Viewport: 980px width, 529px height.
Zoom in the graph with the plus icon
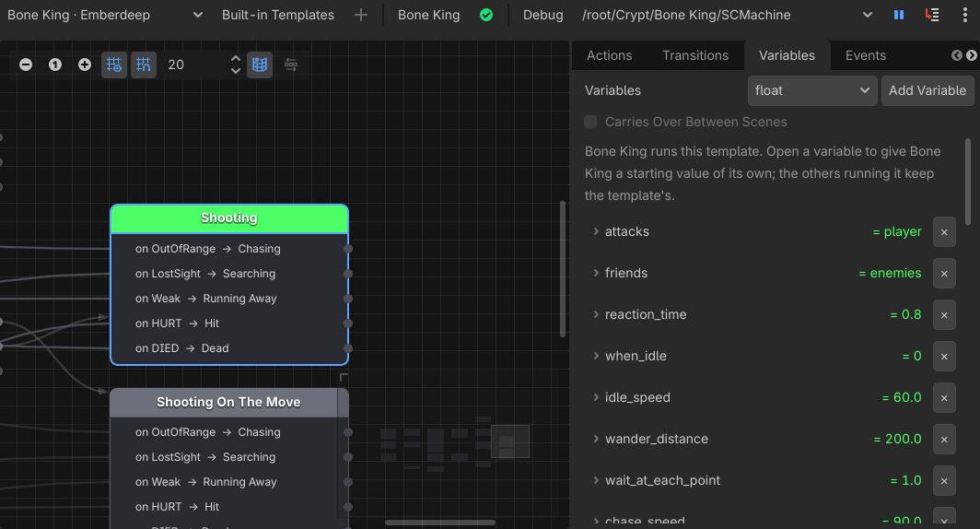point(85,65)
